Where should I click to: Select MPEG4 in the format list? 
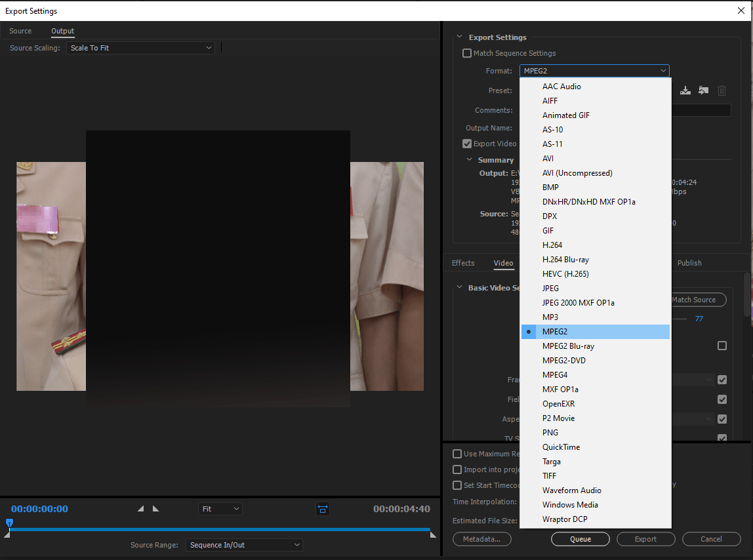(596, 375)
